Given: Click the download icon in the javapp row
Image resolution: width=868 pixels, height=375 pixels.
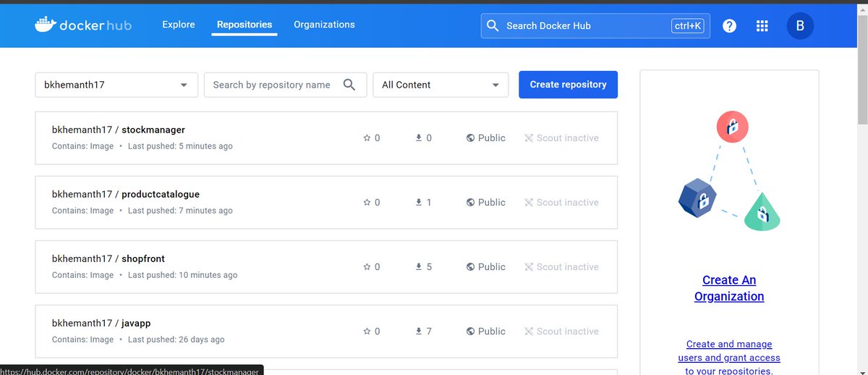Looking at the screenshot, I should click(x=418, y=331).
